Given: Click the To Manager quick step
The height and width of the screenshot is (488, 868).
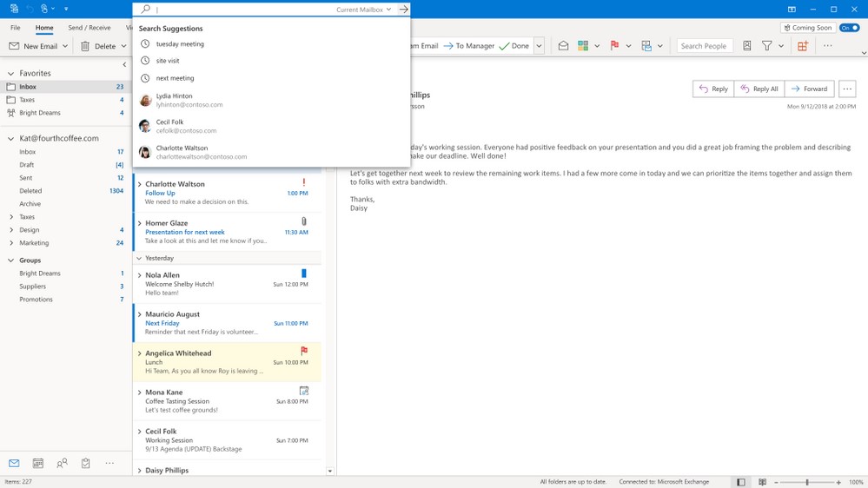Looking at the screenshot, I should (469, 46).
